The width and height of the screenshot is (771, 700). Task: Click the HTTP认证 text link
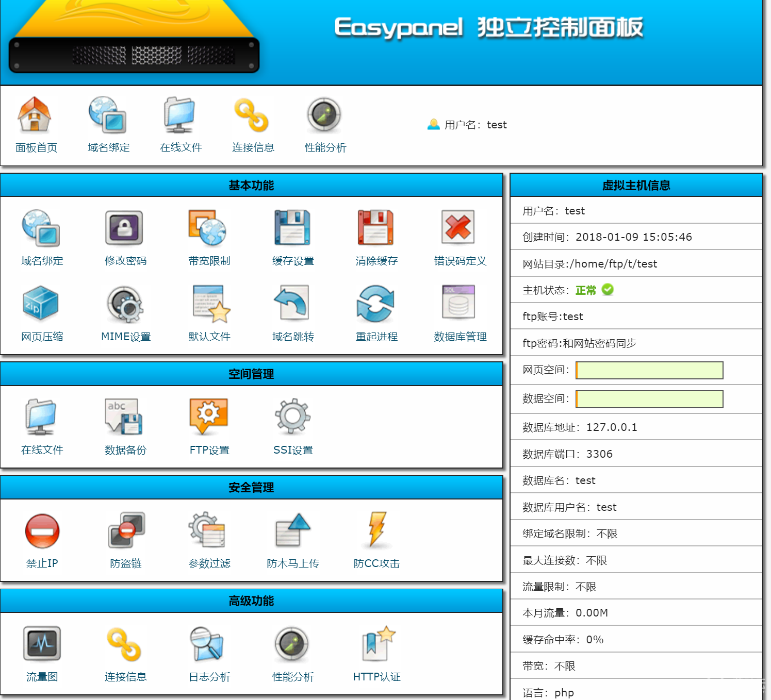(x=376, y=677)
